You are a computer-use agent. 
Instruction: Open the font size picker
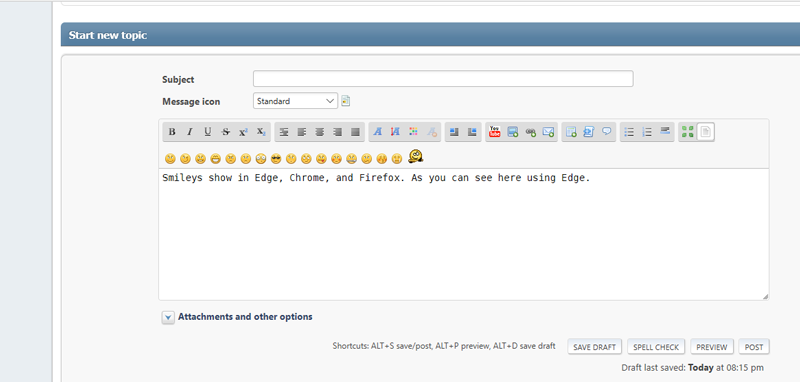tap(395, 132)
